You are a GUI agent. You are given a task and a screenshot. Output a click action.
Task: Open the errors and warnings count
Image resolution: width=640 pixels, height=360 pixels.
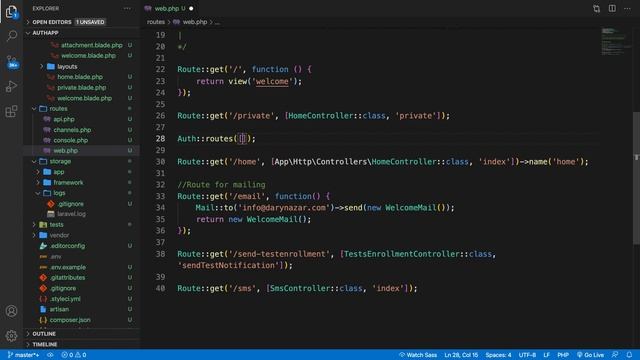(74, 355)
